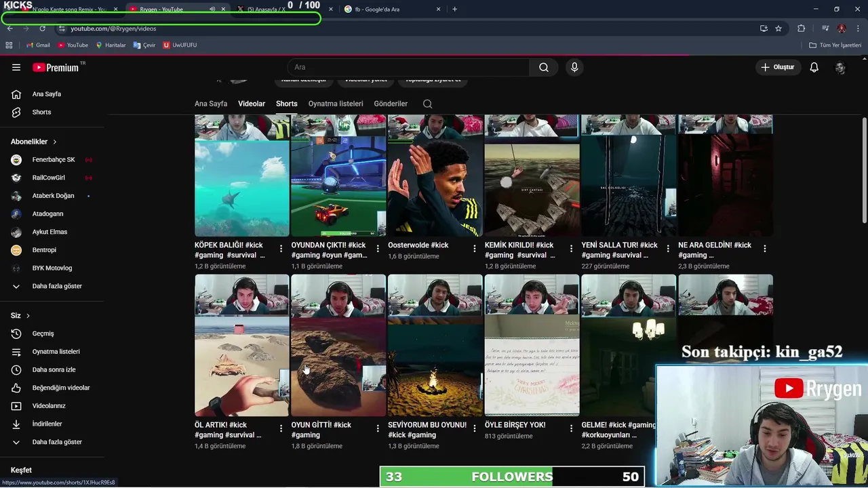The height and width of the screenshot is (488, 868).
Task: Switch to Oynatma listeleri channel tab
Action: pos(336,104)
